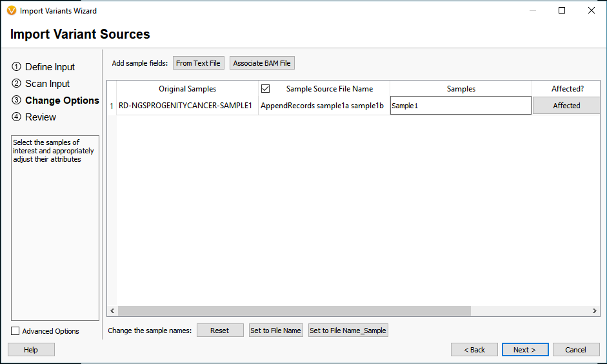607x364 pixels.
Task: Reset the sample names
Action: pyautogui.click(x=220, y=330)
